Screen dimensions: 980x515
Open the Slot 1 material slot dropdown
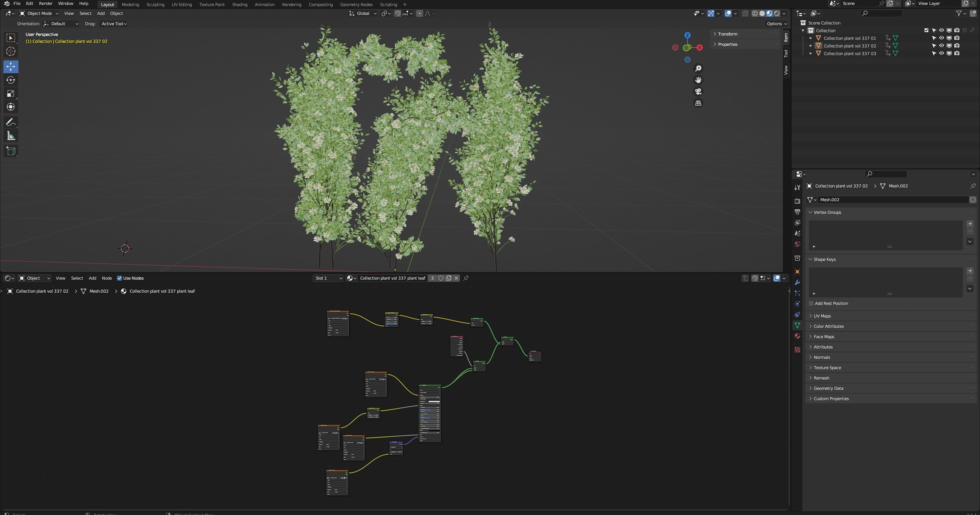pyautogui.click(x=328, y=278)
